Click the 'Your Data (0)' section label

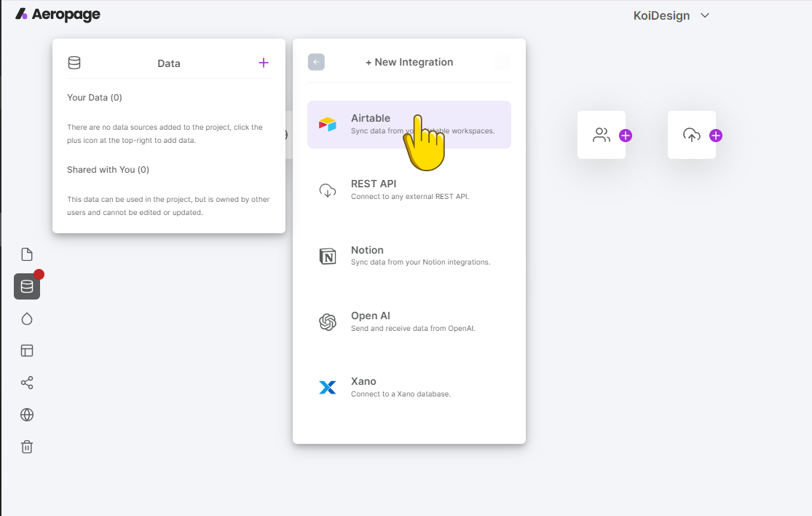[x=95, y=98]
